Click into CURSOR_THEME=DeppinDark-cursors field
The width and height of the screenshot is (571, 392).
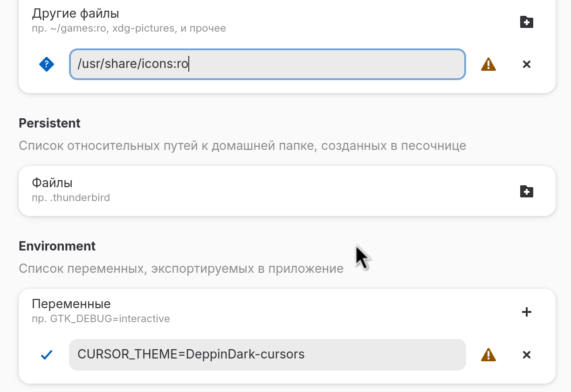pyautogui.click(x=267, y=355)
